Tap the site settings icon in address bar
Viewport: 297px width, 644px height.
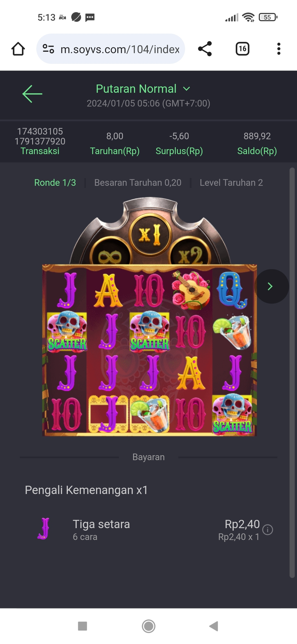[x=48, y=49]
